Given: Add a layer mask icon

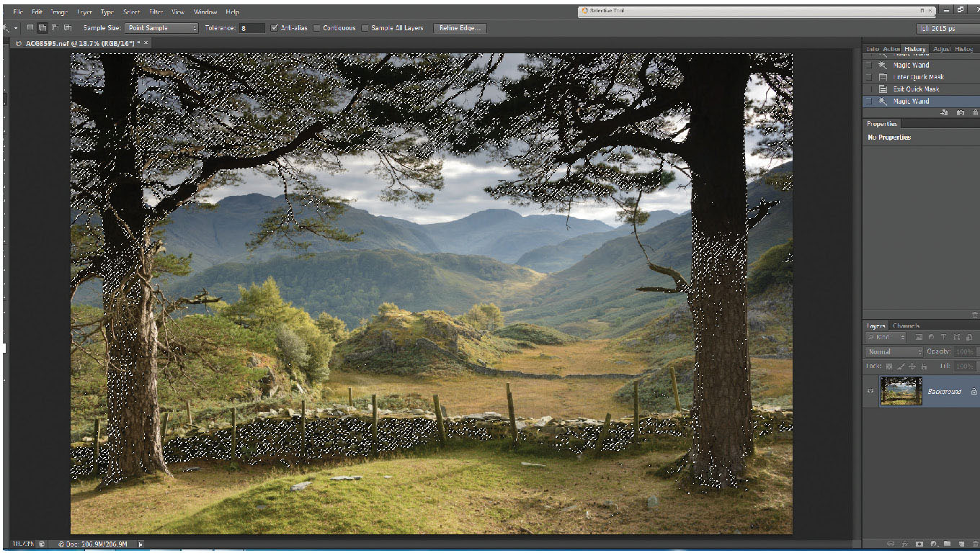Looking at the screenshot, I should (919, 544).
